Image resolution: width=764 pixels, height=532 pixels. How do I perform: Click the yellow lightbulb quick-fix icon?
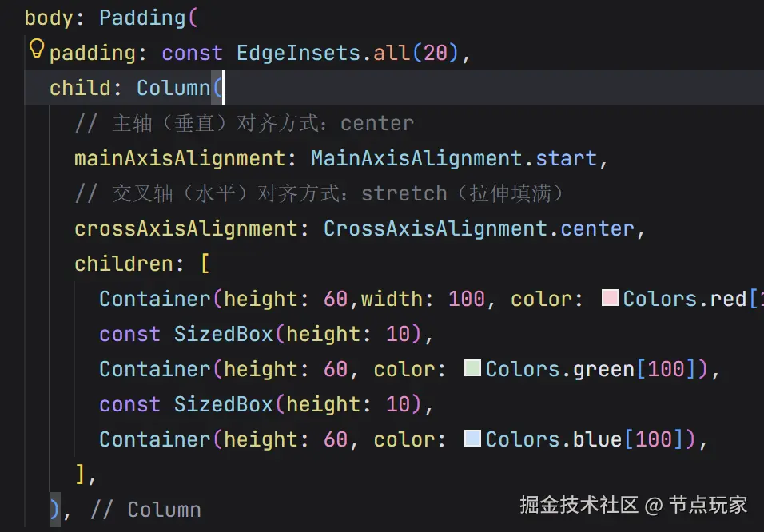(x=36, y=50)
